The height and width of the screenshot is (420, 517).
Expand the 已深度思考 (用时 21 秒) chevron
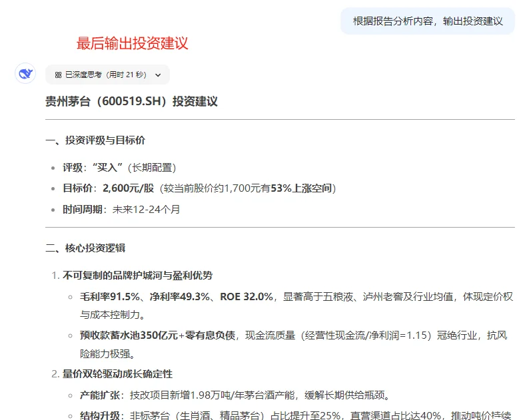158,75
